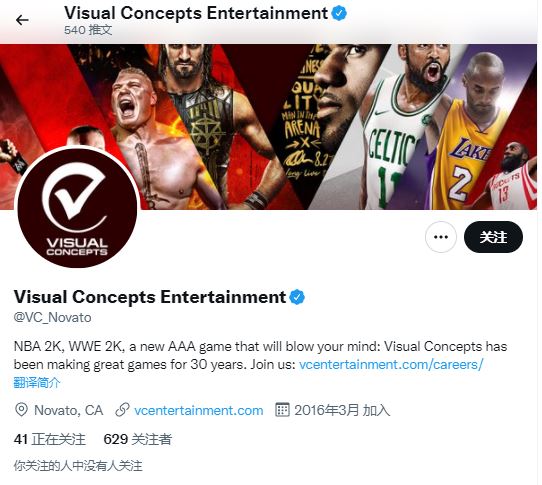View the 41 正在关注 following list
The width and height of the screenshot is (542, 485).
[49, 439]
